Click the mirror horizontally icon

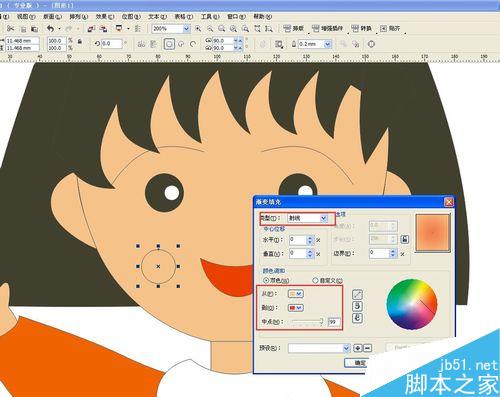(x=141, y=44)
